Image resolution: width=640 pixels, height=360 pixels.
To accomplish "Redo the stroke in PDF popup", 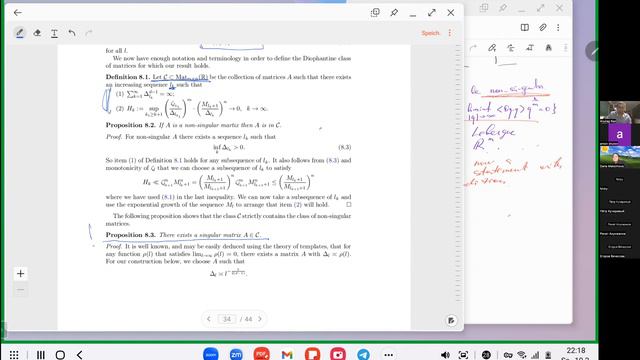I will tap(89, 33).
